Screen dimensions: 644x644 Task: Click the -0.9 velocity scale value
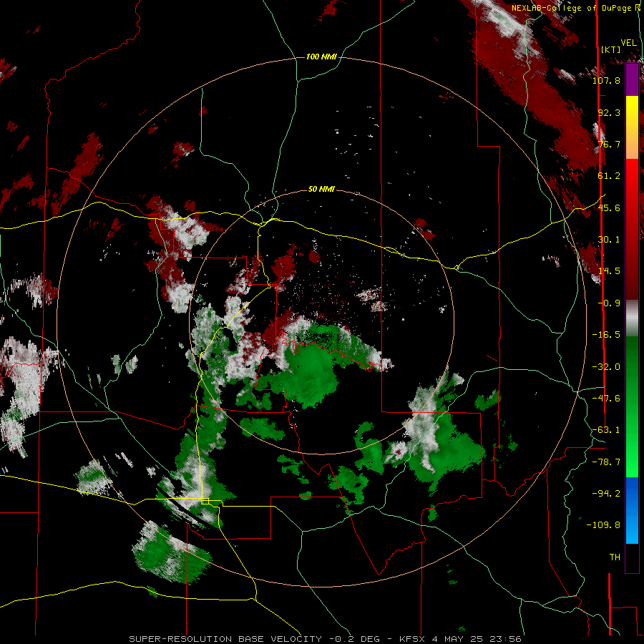609,303
